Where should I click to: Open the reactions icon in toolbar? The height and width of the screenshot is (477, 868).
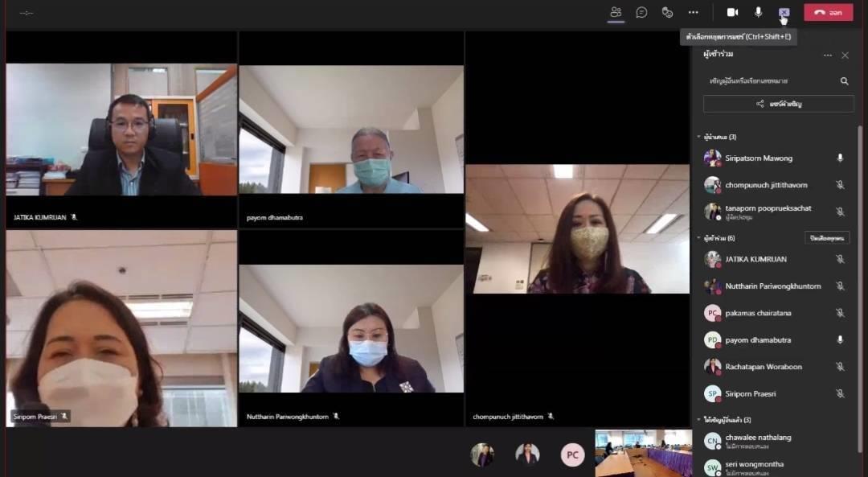tap(668, 12)
